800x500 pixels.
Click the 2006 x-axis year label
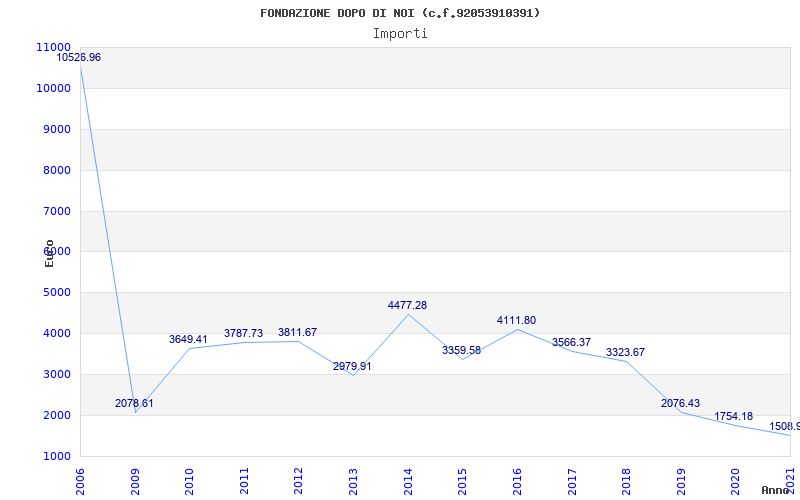[x=80, y=481]
